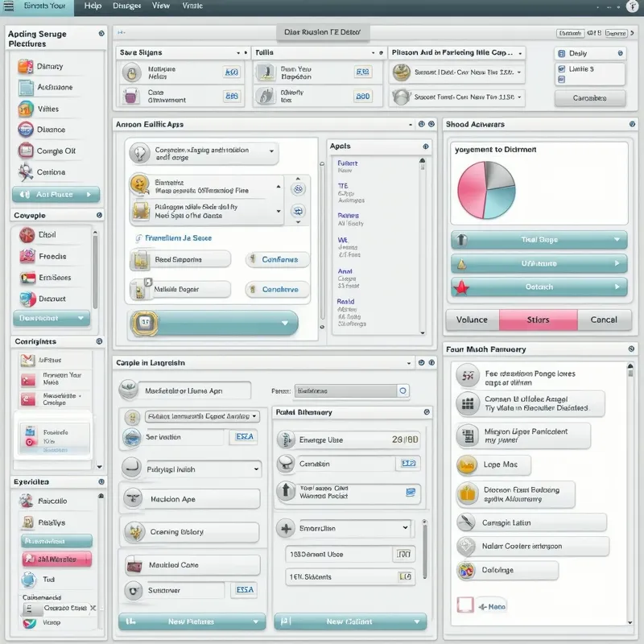This screenshot has height=644, width=644.
Task: Enable the ESZA toggle next to Ser Vation
Action: pos(243,436)
